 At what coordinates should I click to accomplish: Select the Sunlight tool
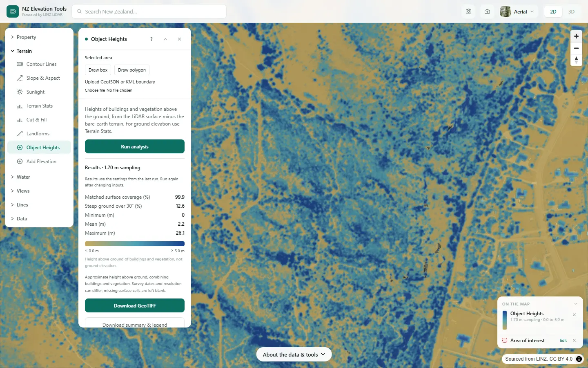[39, 92]
